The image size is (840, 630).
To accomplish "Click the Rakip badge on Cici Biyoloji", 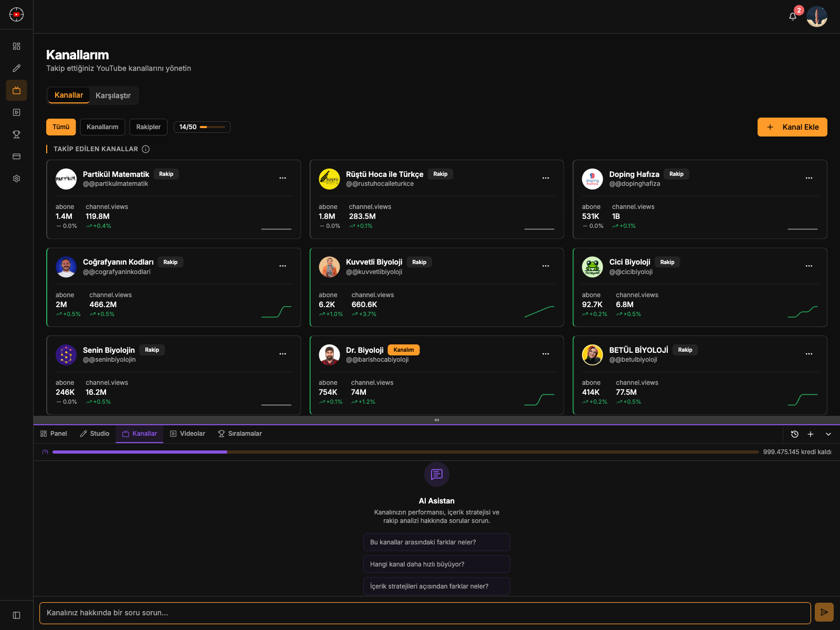I will pos(667,262).
